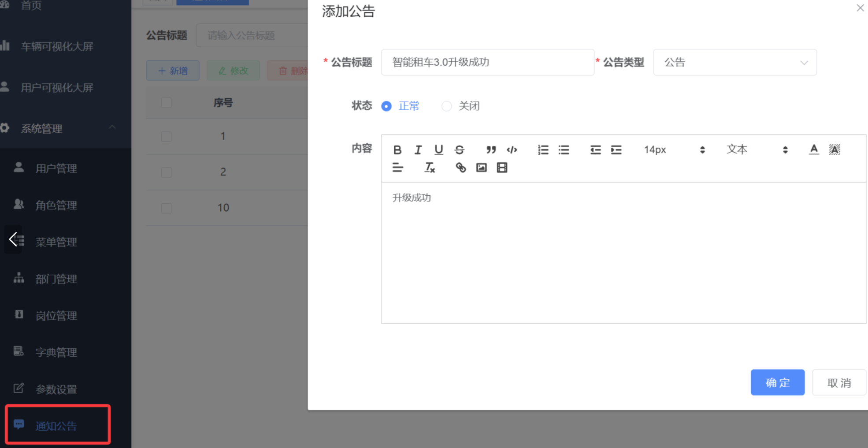
Task: Insert a video using the film icon
Action: [x=502, y=168]
